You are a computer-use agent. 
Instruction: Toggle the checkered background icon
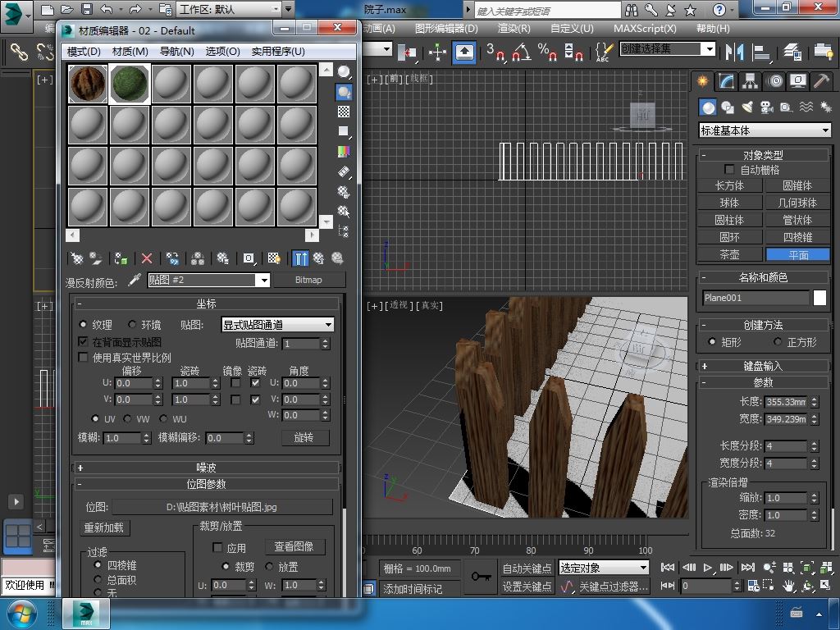point(344,112)
